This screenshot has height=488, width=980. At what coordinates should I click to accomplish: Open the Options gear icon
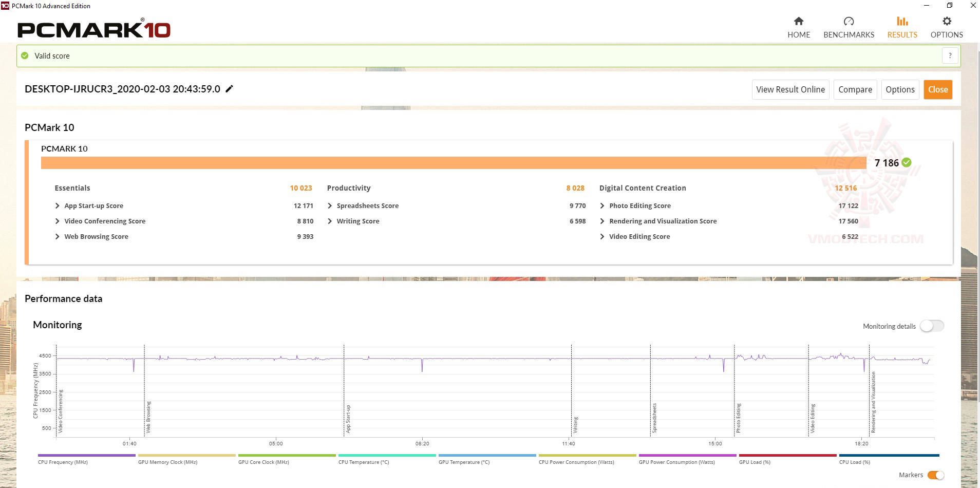[947, 21]
